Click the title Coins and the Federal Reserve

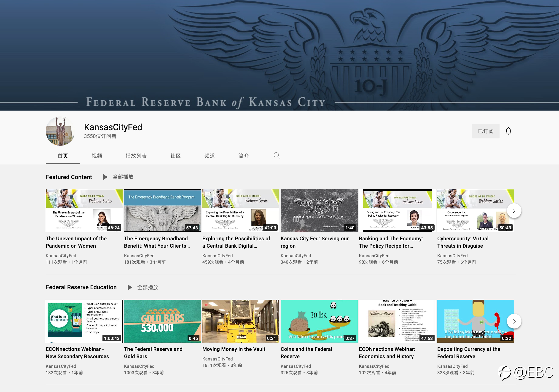click(306, 353)
